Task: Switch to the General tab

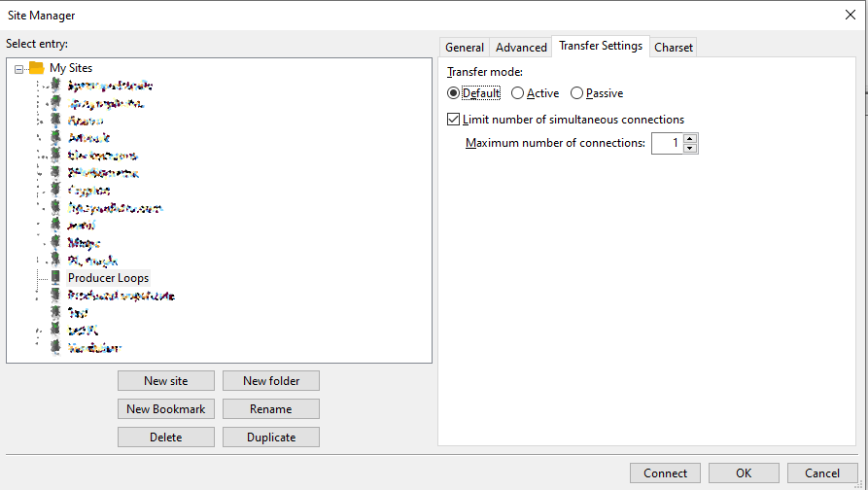Action: point(465,48)
